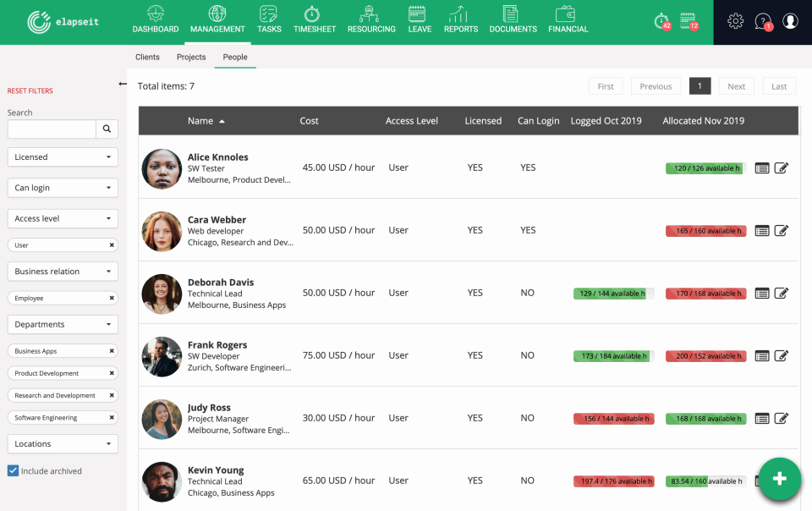
Task: Click the stopwatch icon with 42 badge
Action: click(661, 20)
